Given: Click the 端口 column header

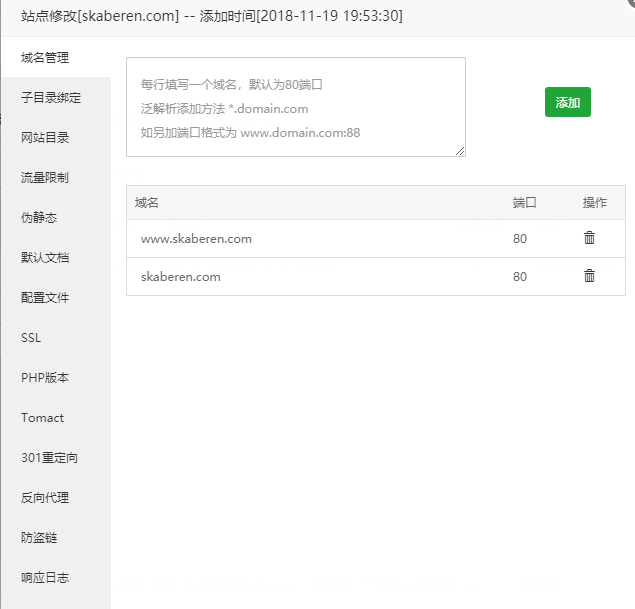Looking at the screenshot, I should pos(524,202).
